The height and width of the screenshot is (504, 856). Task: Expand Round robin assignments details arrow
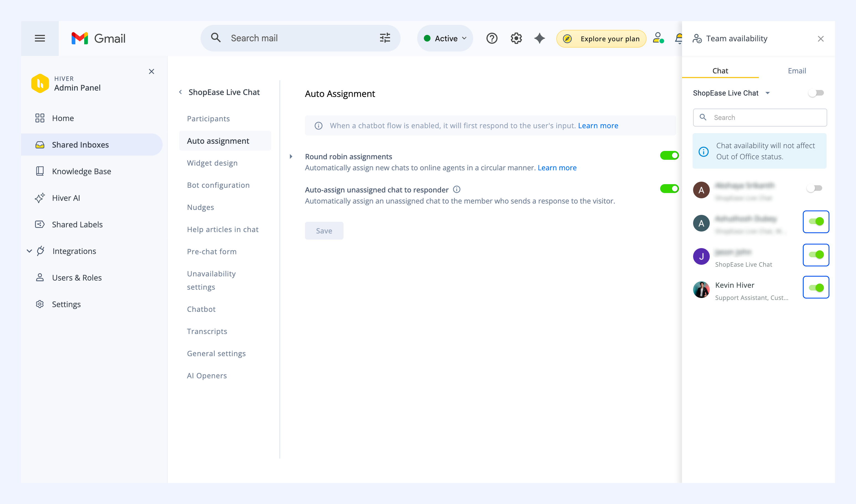click(x=291, y=156)
